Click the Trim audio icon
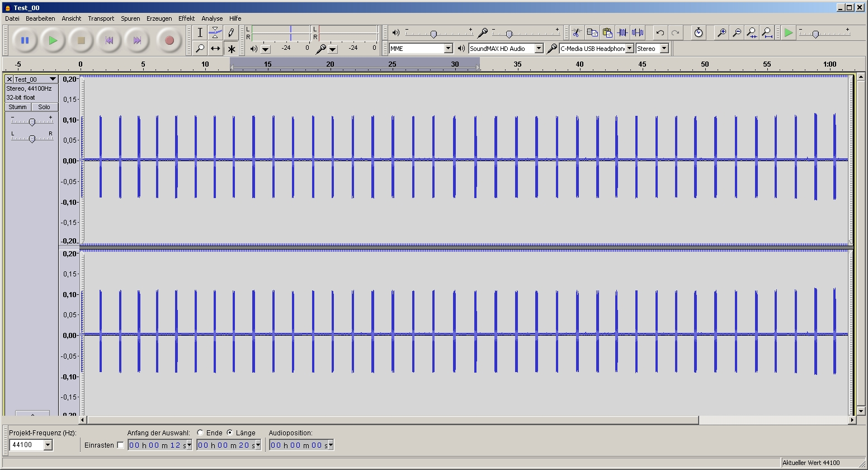 point(622,32)
